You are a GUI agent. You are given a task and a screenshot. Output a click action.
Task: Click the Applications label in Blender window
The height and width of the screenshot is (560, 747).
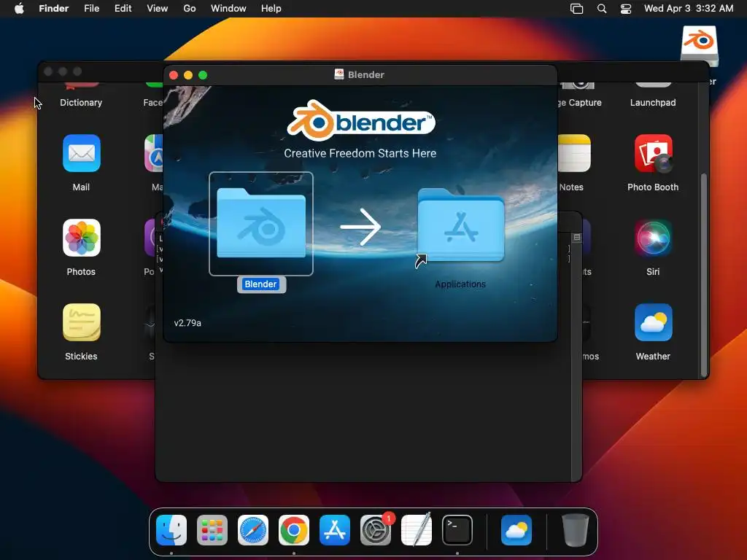pos(460,284)
